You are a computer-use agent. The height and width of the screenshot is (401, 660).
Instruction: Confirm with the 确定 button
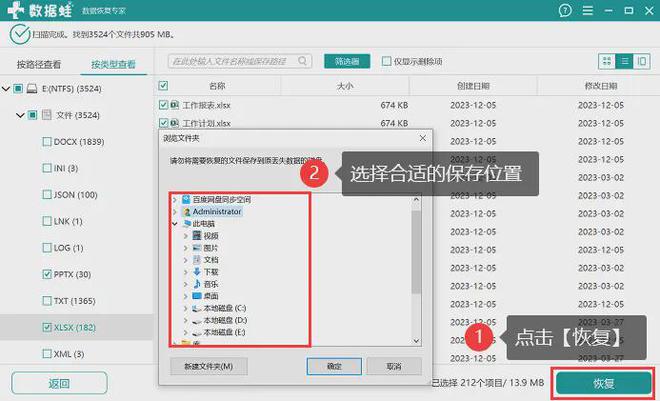[x=334, y=366]
